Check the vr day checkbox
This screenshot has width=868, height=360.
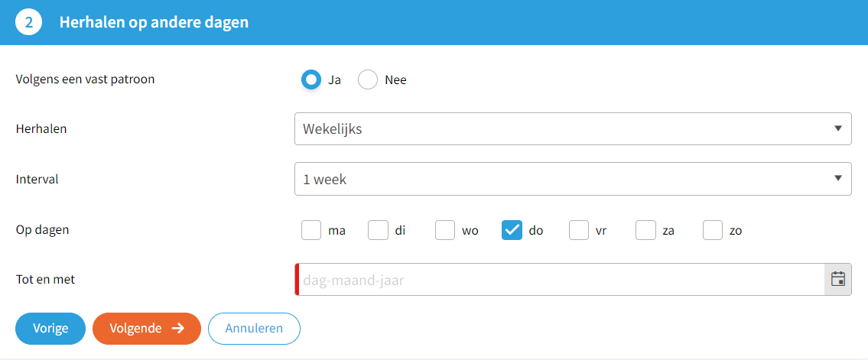point(579,230)
